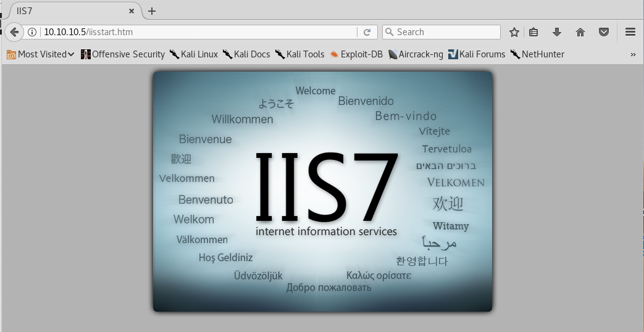
Task: Click the back navigation arrow button
Action: click(14, 32)
